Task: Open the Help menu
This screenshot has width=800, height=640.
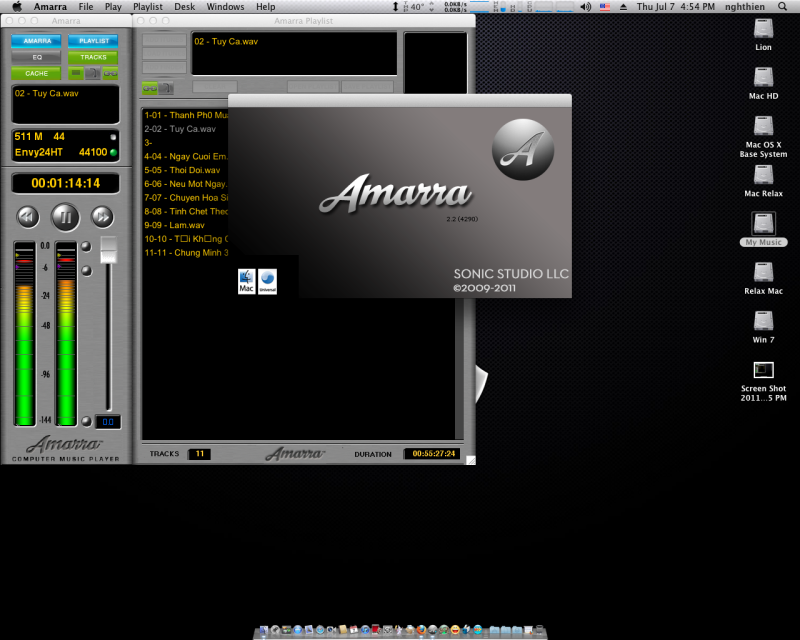Action: click(x=265, y=7)
